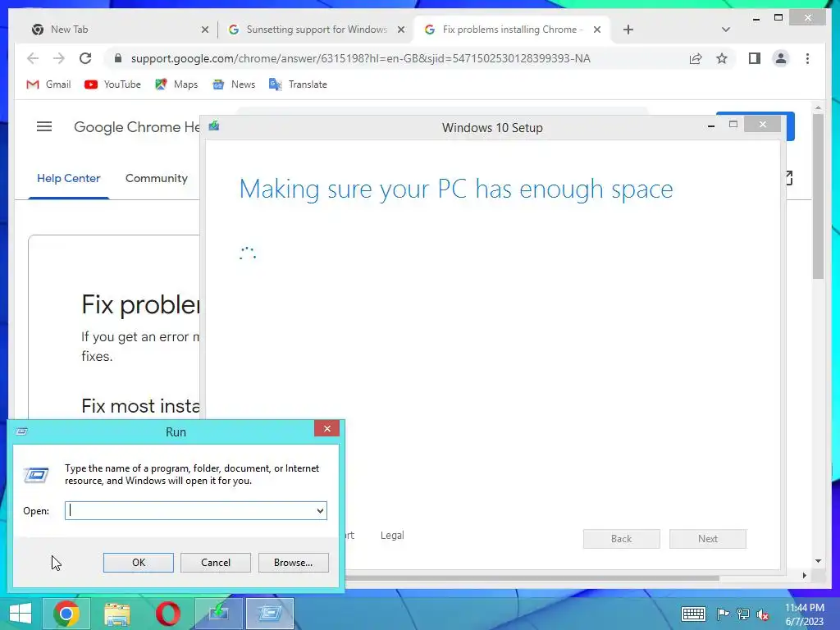Open Translate bookmark
The width and height of the screenshot is (840, 630).
point(298,84)
